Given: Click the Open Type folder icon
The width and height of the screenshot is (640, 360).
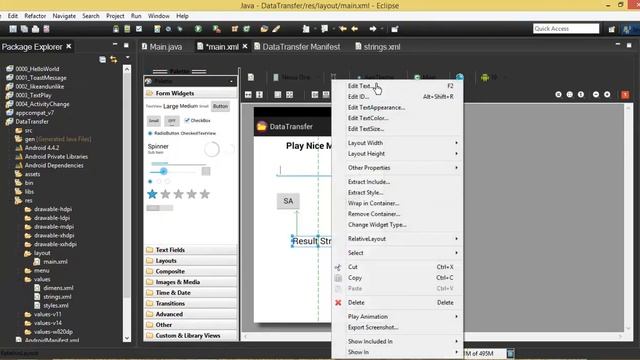Looking at the screenshot, I should pyautogui.click(x=264, y=29).
